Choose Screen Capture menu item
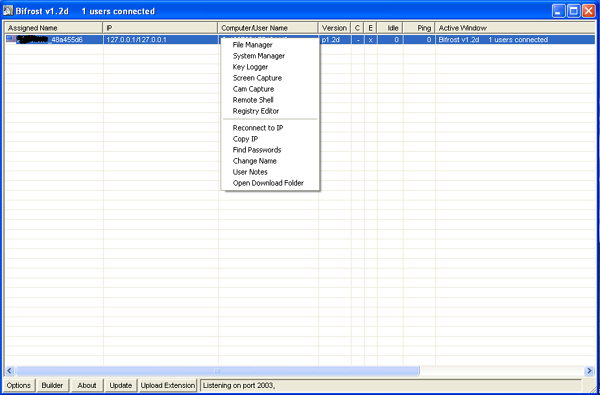The height and width of the screenshot is (395, 600). 270,78
